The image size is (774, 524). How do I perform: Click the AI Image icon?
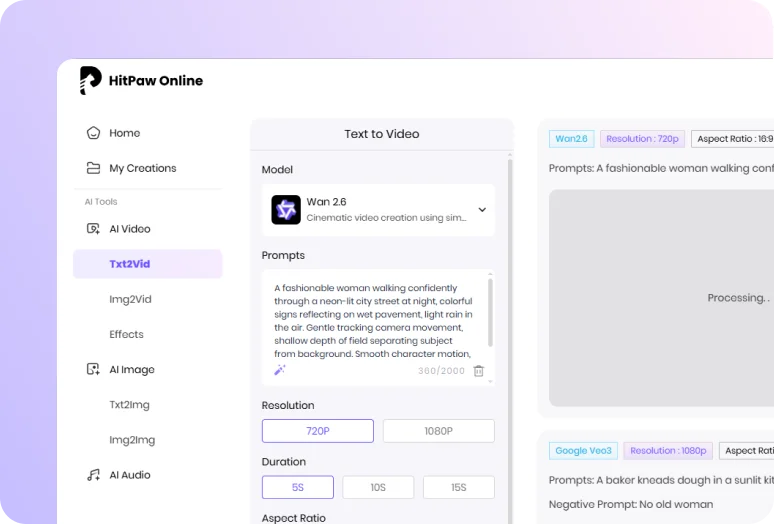tap(93, 369)
